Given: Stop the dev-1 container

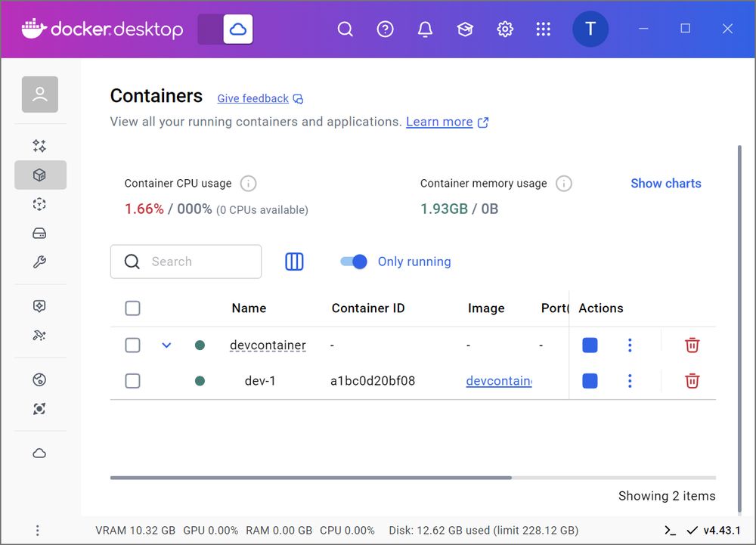Looking at the screenshot, I should (x=590, y=381).
